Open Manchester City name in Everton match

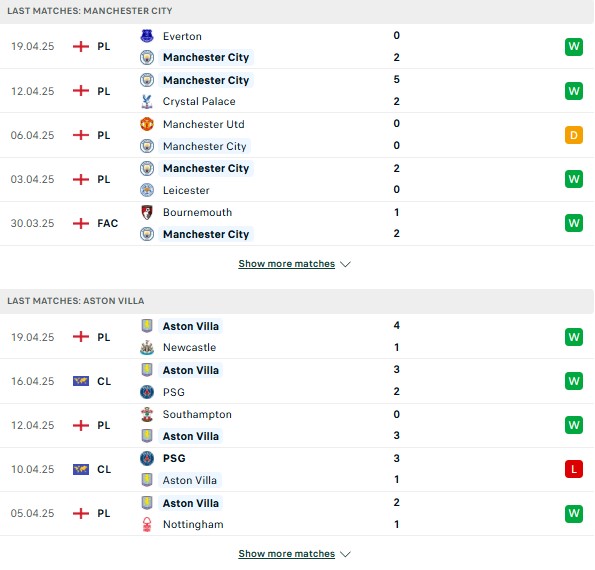click(206, 57)
